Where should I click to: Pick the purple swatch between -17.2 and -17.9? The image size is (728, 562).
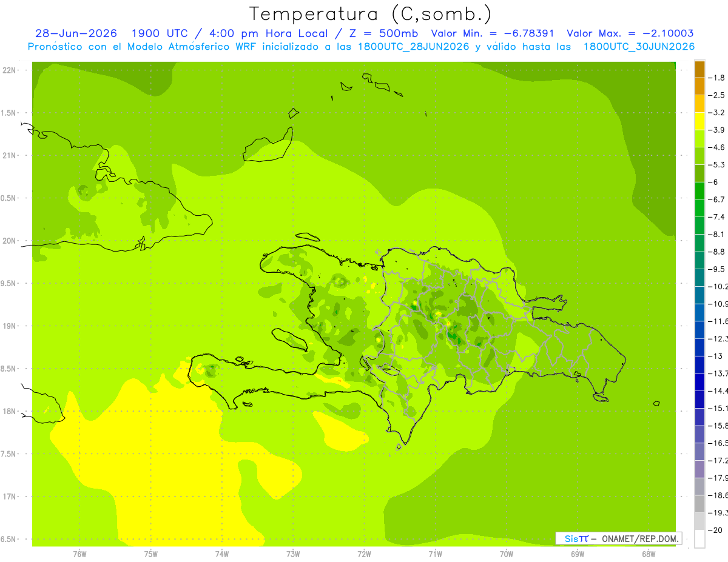pos(699,469)
